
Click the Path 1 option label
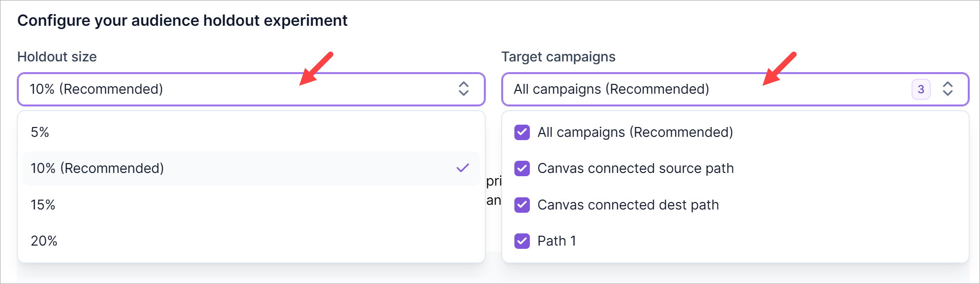557,241
